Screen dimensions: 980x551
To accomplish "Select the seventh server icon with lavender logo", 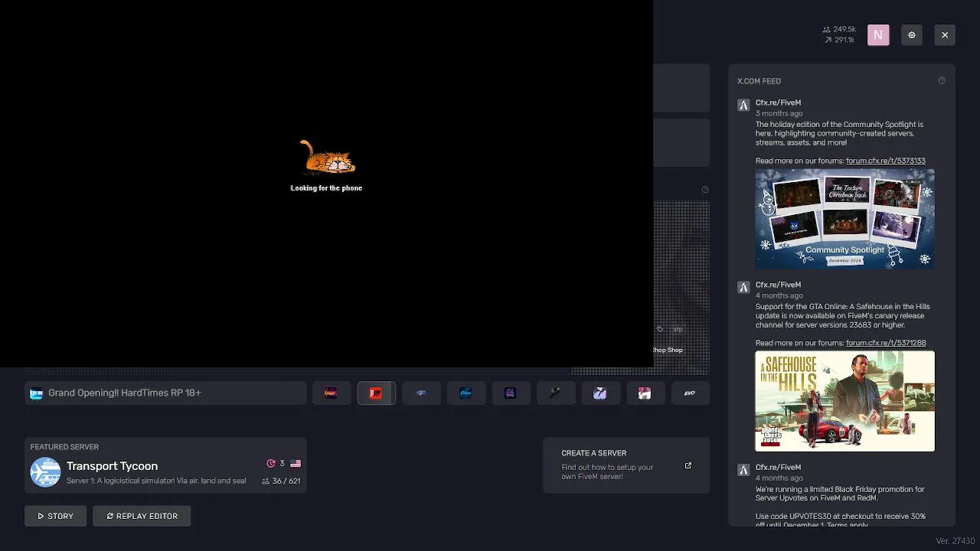I will 600,393.
